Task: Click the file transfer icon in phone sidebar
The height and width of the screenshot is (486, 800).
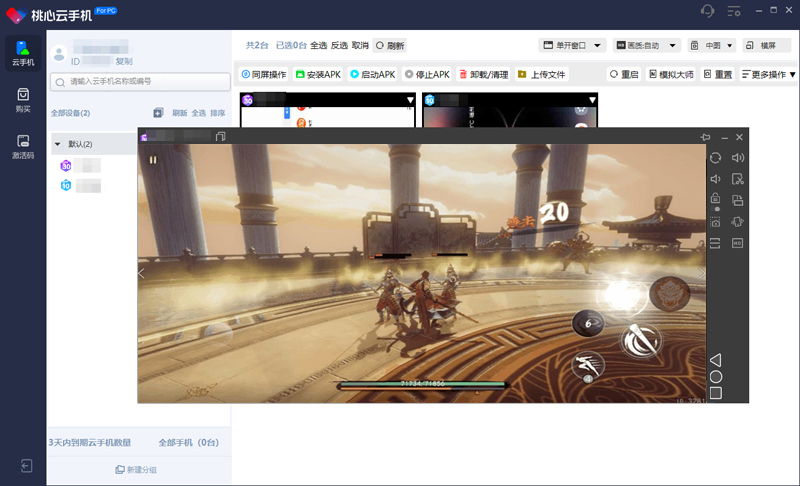Action: (738, 200)
